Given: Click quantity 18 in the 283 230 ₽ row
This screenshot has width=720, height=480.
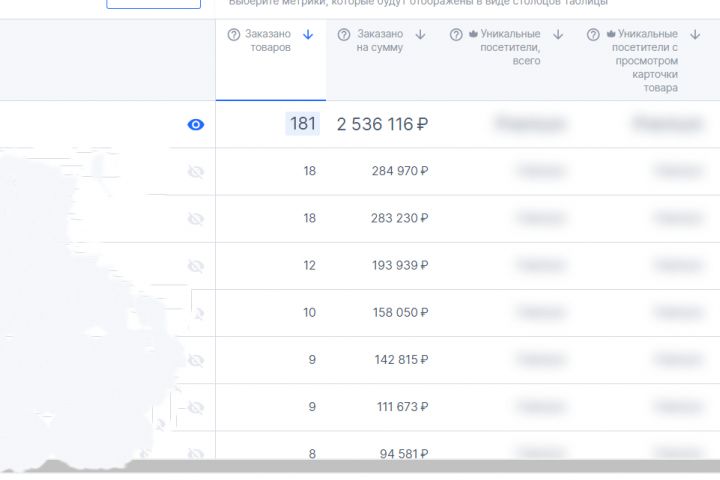Looking at the screenshot, I should pos(309,218).
